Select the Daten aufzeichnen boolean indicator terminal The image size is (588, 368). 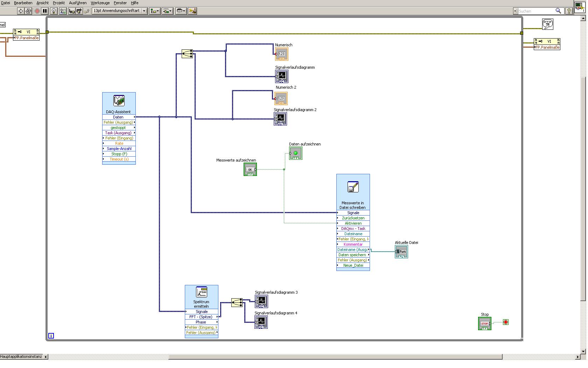tap(296, 154)
